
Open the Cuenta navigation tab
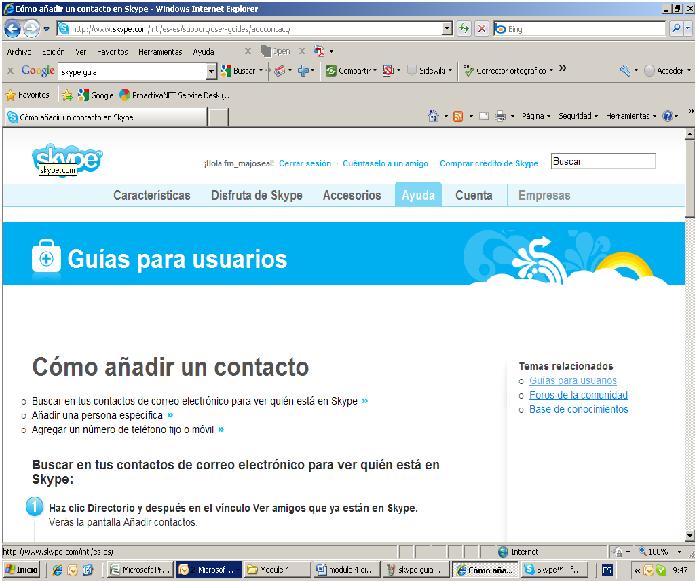474,195
